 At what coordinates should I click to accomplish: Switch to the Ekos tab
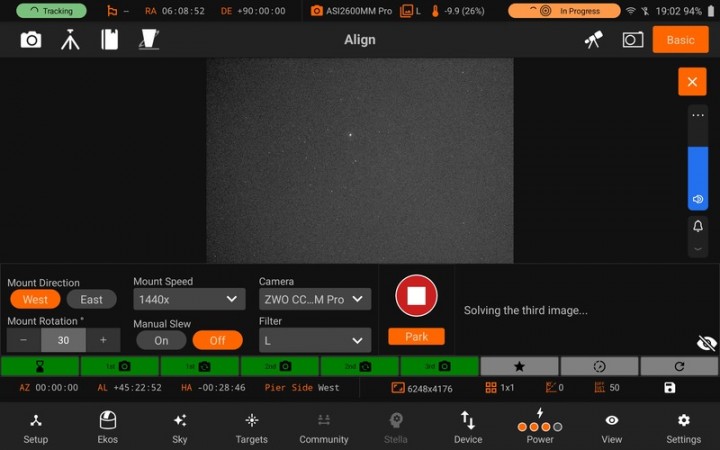[x=108, y=427]
